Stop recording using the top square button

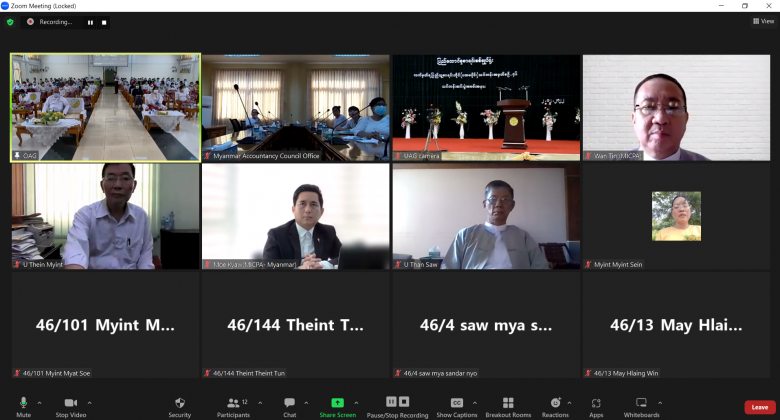point(104,22)
